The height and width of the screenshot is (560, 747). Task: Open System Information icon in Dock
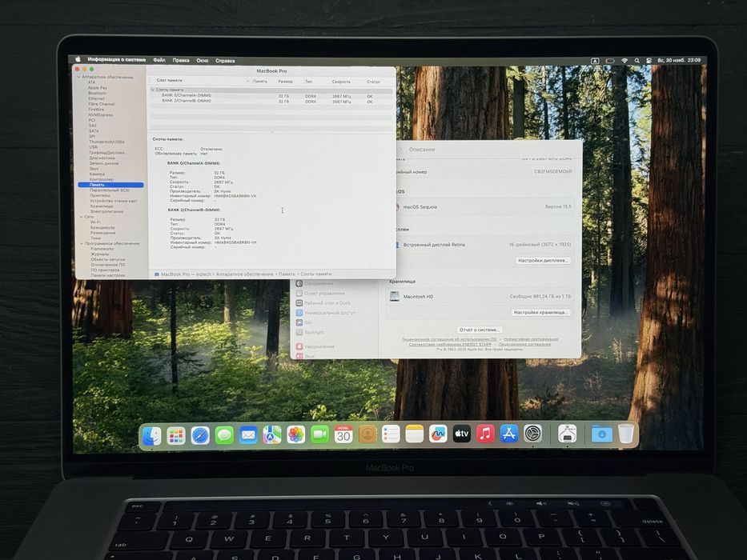point(567,434)
